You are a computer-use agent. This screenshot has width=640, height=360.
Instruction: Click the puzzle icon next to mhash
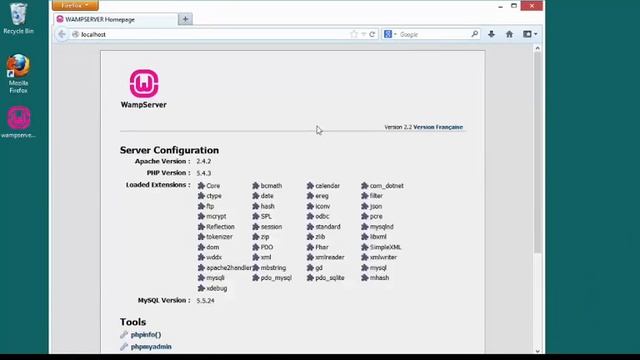364,278
